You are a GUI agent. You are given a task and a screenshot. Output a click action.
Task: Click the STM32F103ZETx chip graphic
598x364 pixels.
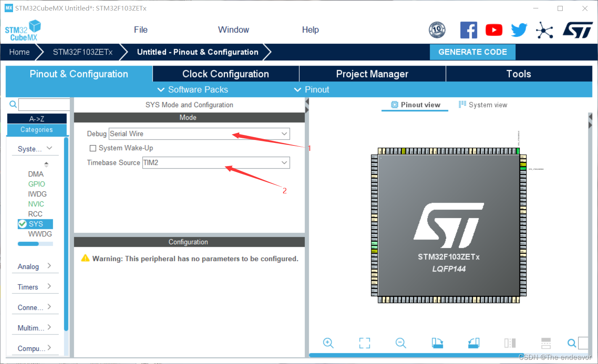pyautogui.click(x=449, y=226)
